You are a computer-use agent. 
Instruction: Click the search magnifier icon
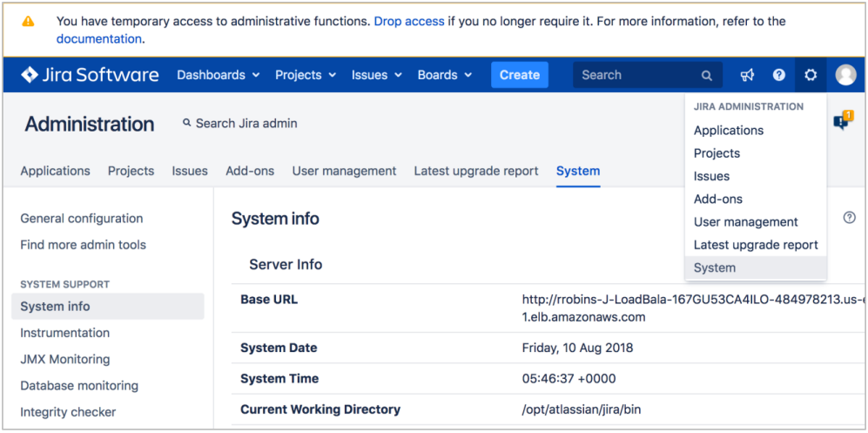(706, 76)
